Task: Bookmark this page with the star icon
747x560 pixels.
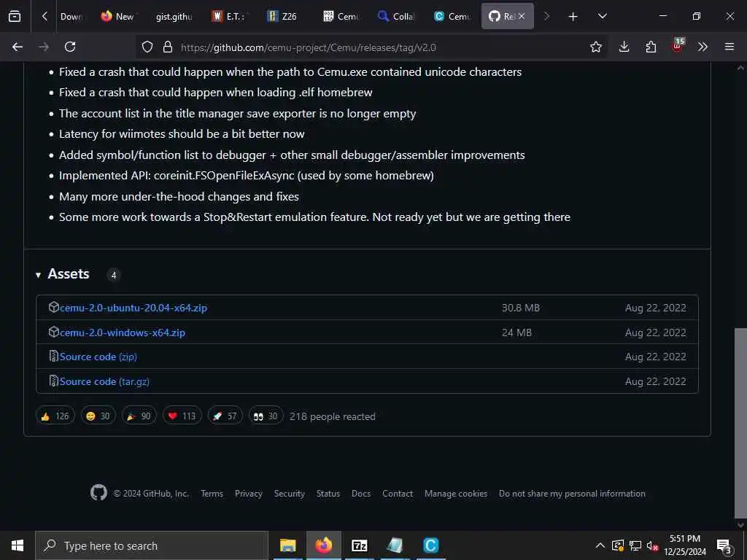Action: coord(595,47)
